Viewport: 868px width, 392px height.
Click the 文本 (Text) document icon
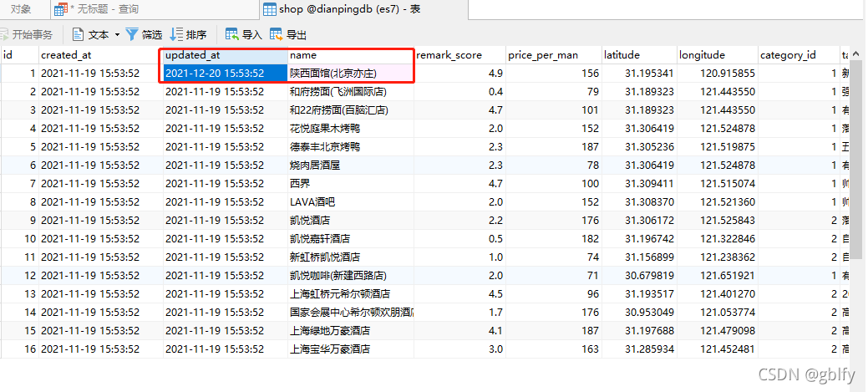click(78, 35)
